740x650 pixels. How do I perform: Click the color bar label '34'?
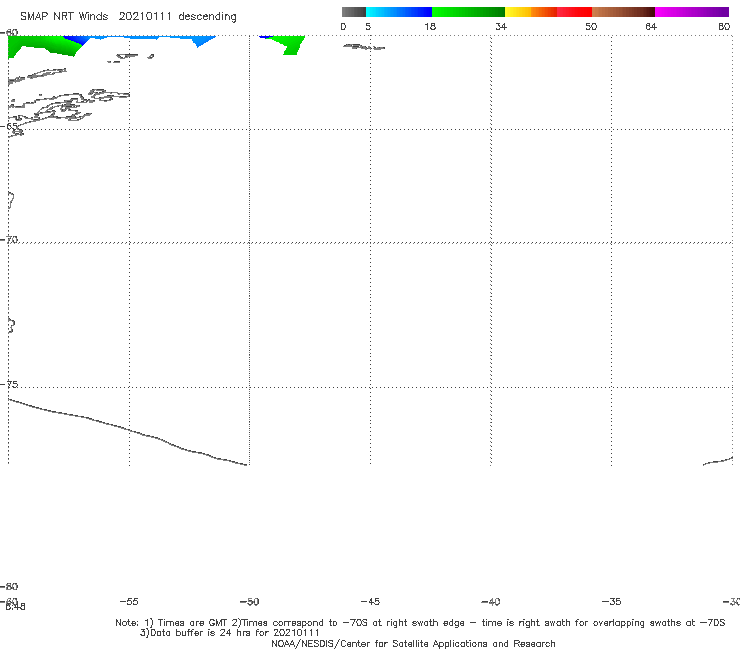501,27
